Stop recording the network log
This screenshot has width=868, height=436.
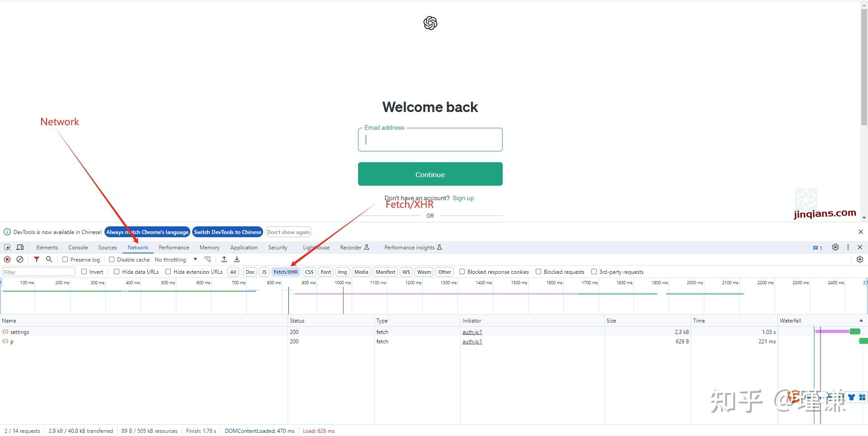(7, 259)
